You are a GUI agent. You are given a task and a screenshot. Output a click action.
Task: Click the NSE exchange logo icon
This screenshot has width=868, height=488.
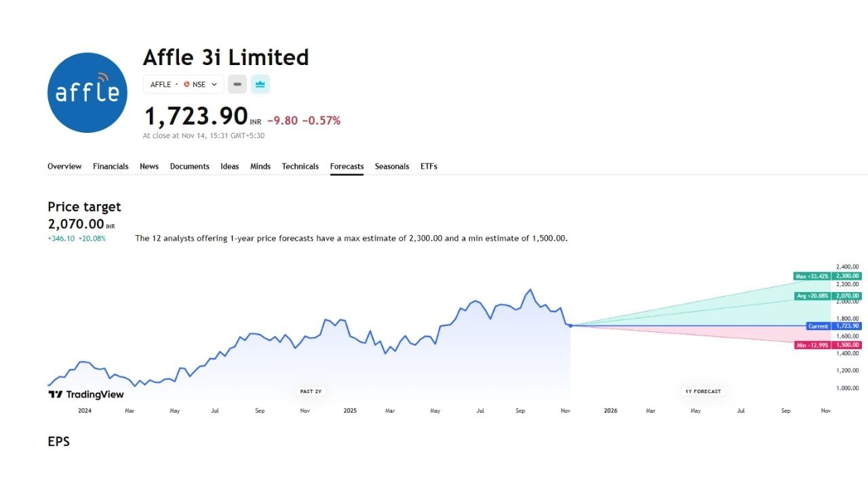point(186,85)
